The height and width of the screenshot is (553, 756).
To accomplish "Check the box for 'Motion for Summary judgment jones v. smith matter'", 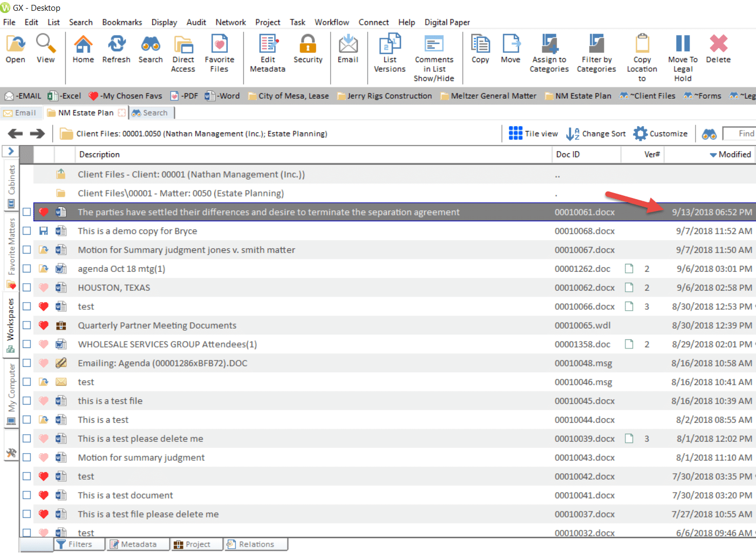I will [26, 250].
